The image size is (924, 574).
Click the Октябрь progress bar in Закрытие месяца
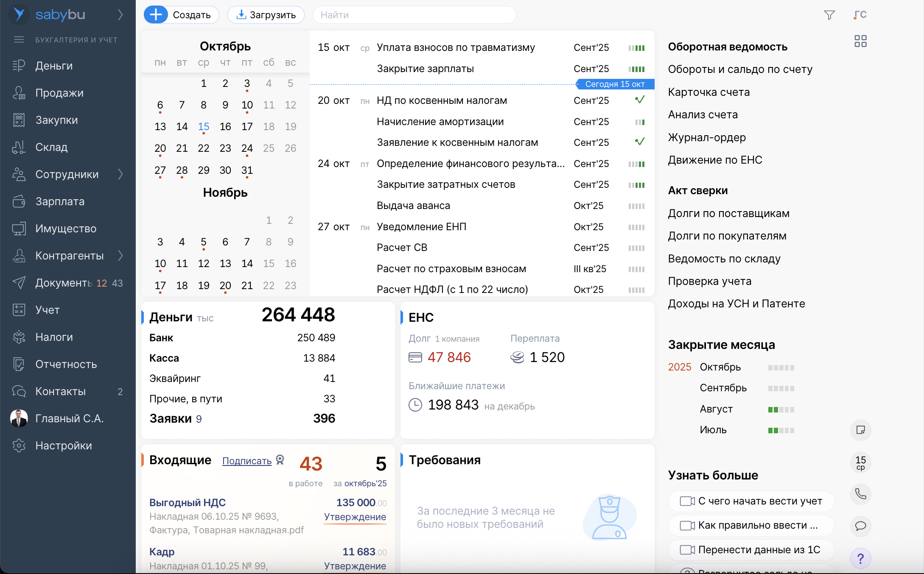(x=781, y=368)
